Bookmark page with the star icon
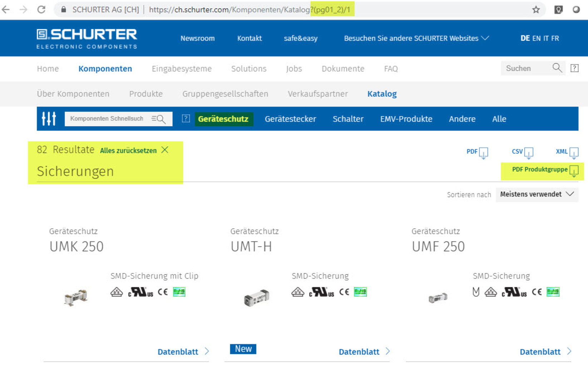Viewport: 588px width, 372px height. [x=535, y=10]
